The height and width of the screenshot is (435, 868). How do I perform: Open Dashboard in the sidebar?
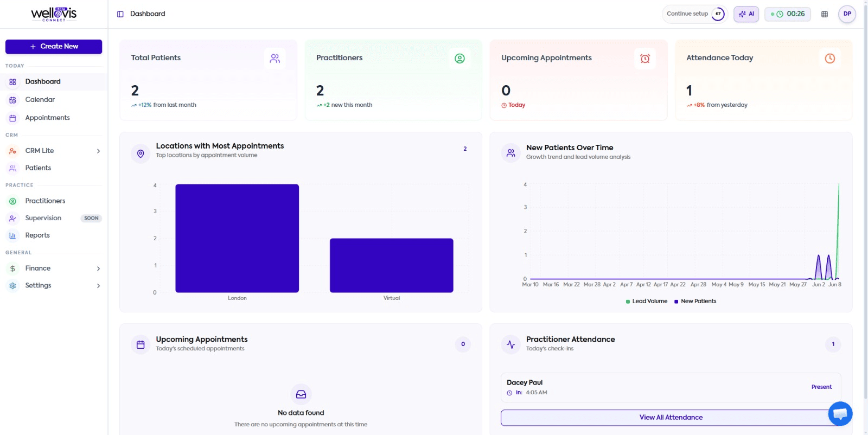54,82
